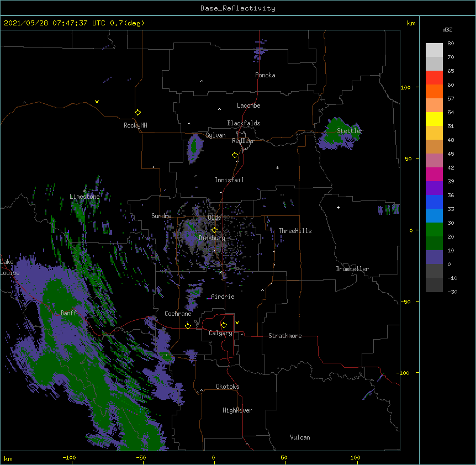Click the yellow diamond marker below Cochrane
Viewport: 476px width, 465px height.
pyautogui.click(x=188, y=326)
